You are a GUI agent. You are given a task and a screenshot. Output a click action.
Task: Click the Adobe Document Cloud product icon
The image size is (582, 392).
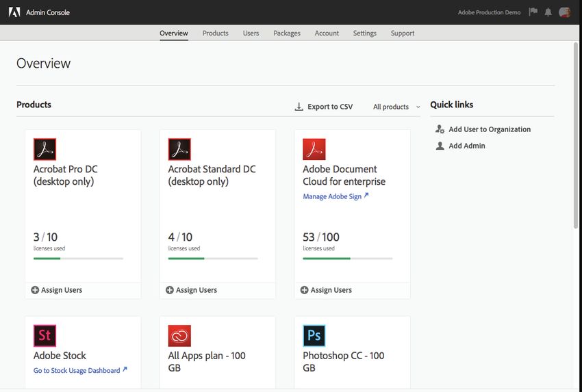(314, 149)
